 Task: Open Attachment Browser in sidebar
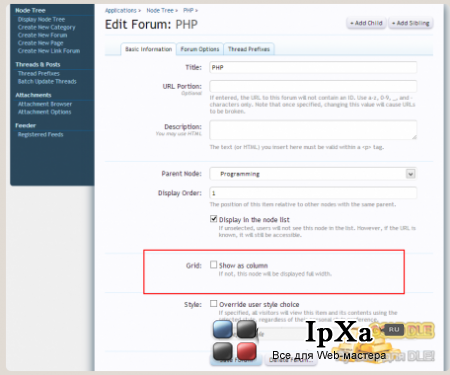[x=45, y=104]
